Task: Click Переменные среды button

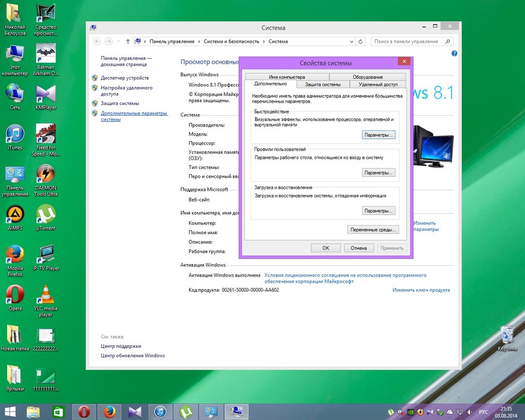Action: (373, 230)
